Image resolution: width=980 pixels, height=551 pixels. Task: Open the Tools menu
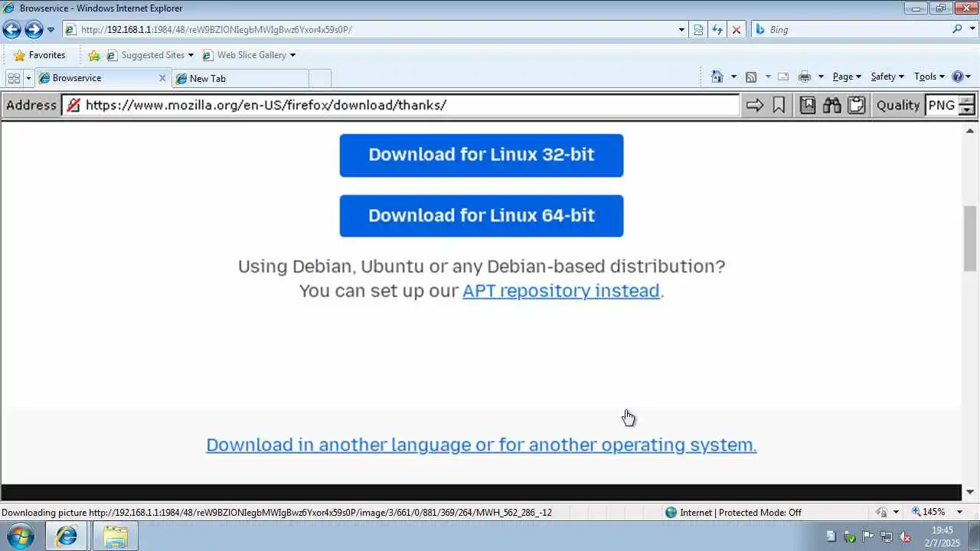[x=930, y=77]
